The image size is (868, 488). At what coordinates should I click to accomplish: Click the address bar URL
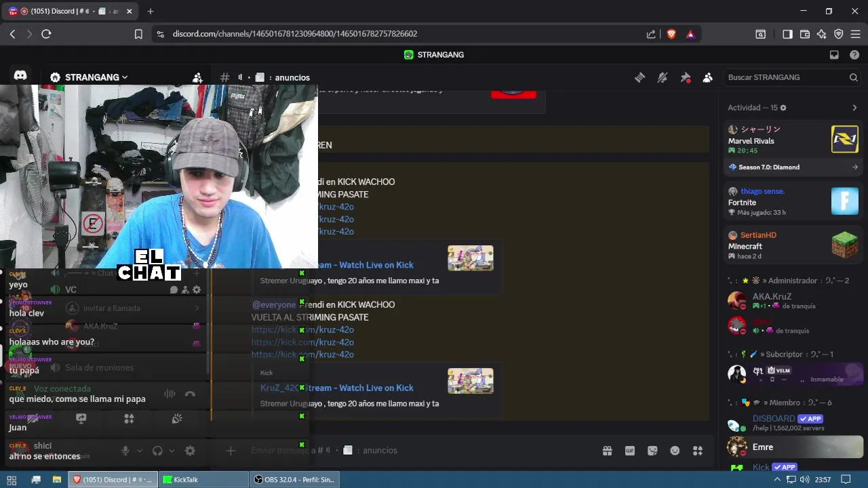(x=294, y=34)
